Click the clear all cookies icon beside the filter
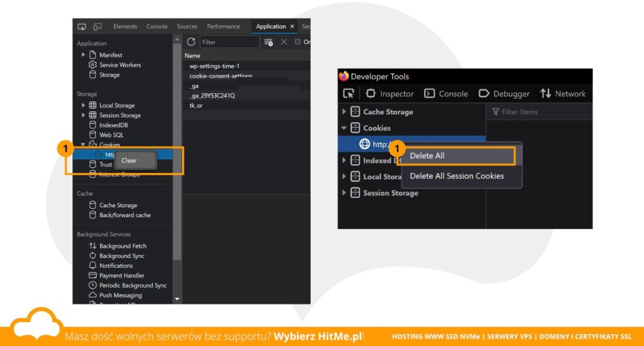This screenshot has width=644, height=346. coord(268,42)
